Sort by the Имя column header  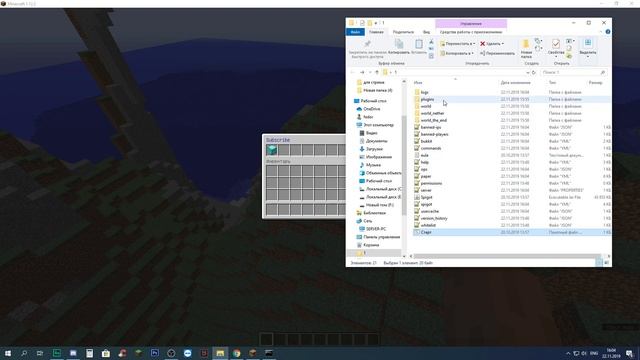pyautogui.click(x=418, y=83)
